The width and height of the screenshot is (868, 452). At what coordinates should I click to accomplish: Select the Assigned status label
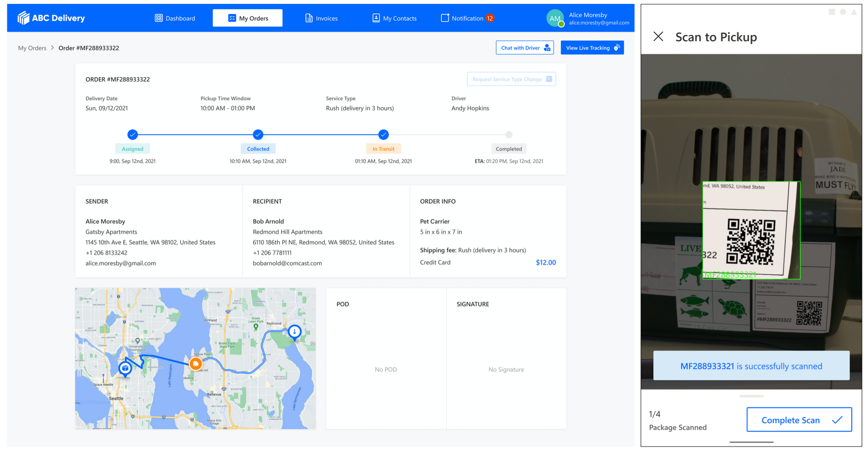coord(132,149)
